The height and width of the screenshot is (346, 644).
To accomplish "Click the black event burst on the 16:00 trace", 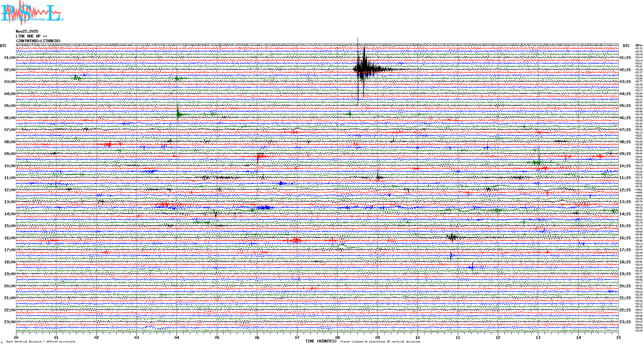I will click(x=452, y=237).
